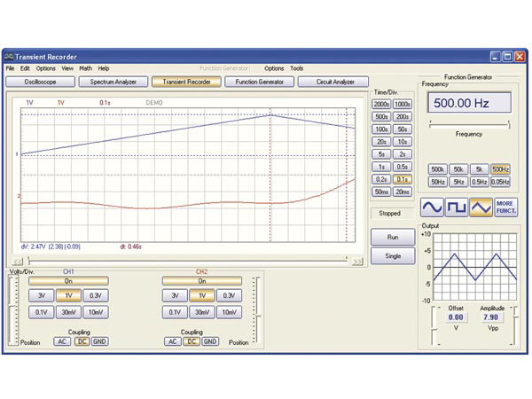
Task: Open the Help menu
Action: [104, 68]
